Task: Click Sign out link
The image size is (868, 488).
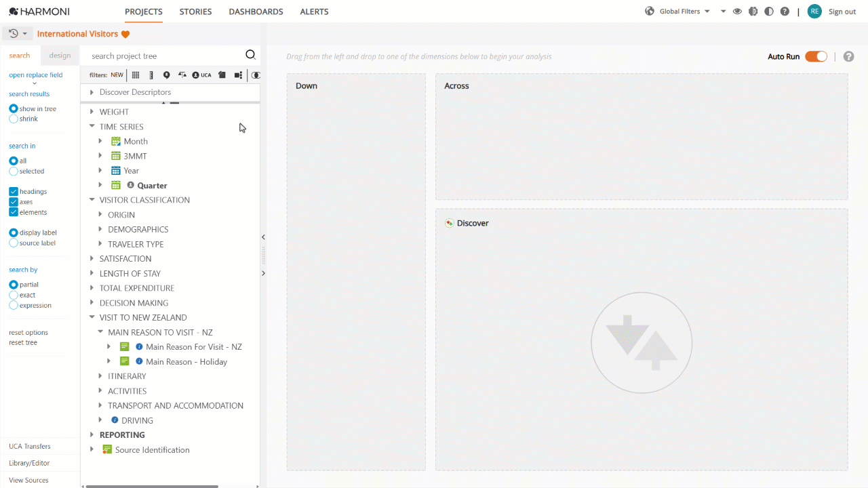Action: coord(842,12)
